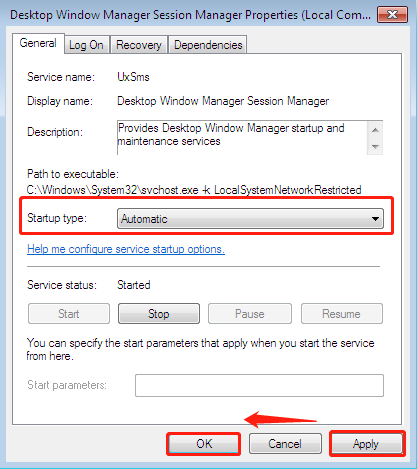The height and width of the screenshot is (469, 417).
Task: Open the Startup type dropdown
Action: [250, 219]
